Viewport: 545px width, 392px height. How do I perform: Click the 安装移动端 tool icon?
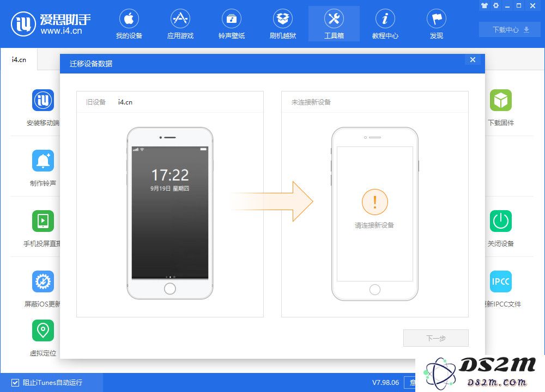43,100
